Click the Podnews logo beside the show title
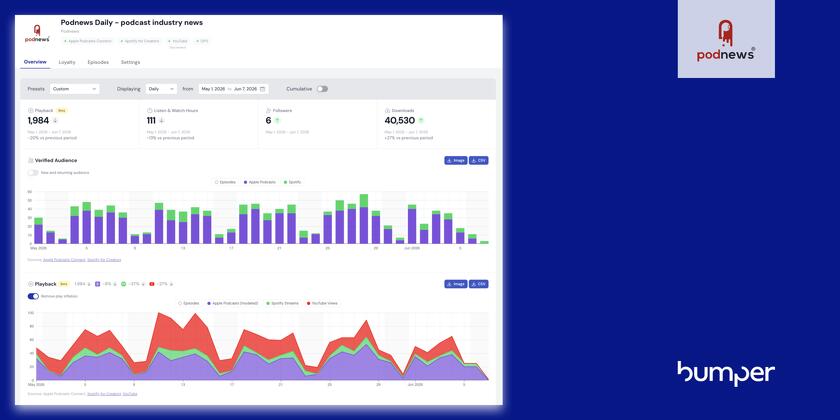This screenshot has height=420, width=840. tap(37, 33)
